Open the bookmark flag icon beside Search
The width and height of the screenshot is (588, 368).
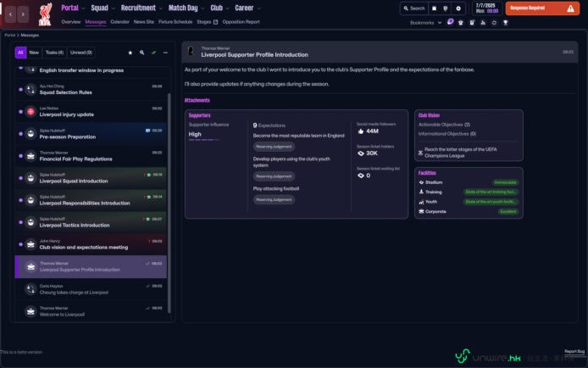[x=435, y=8]
